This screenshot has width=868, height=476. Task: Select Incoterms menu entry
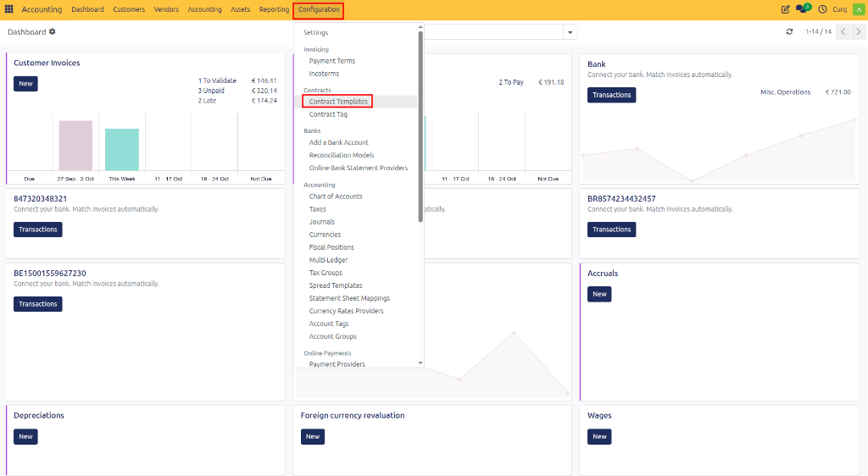[324, 74]
